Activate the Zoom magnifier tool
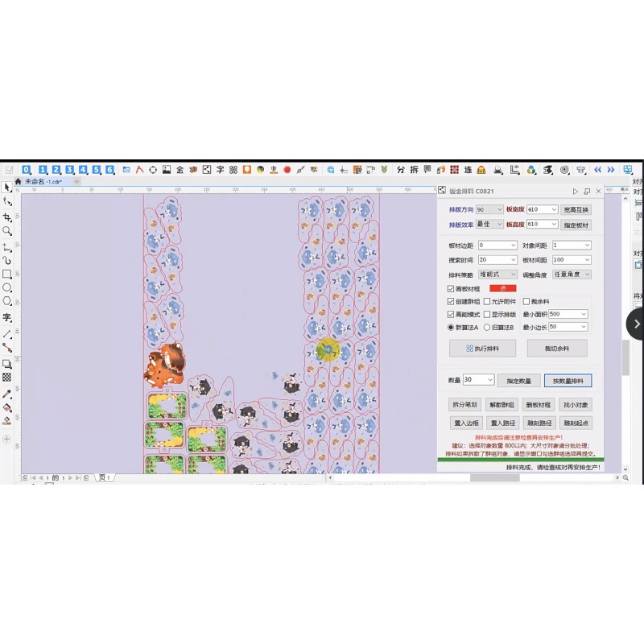 pyautogui.click(x=7, y=231)
